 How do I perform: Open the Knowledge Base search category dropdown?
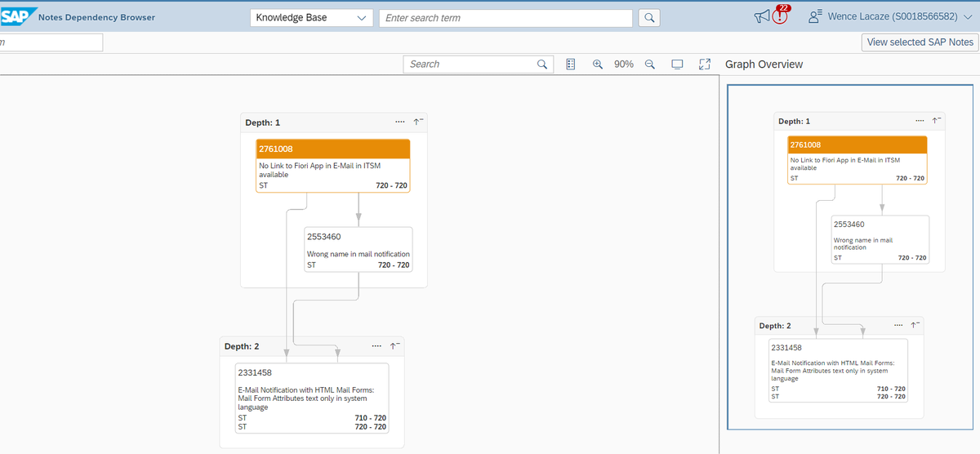(x=311, y=18)
